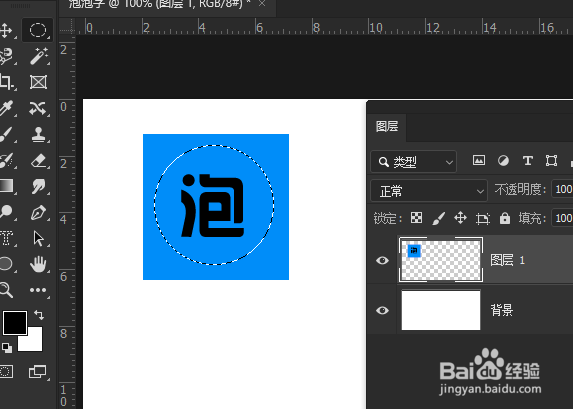Swap foreground and background colors
The image size is (573, 409).
(x=39, y=315)
